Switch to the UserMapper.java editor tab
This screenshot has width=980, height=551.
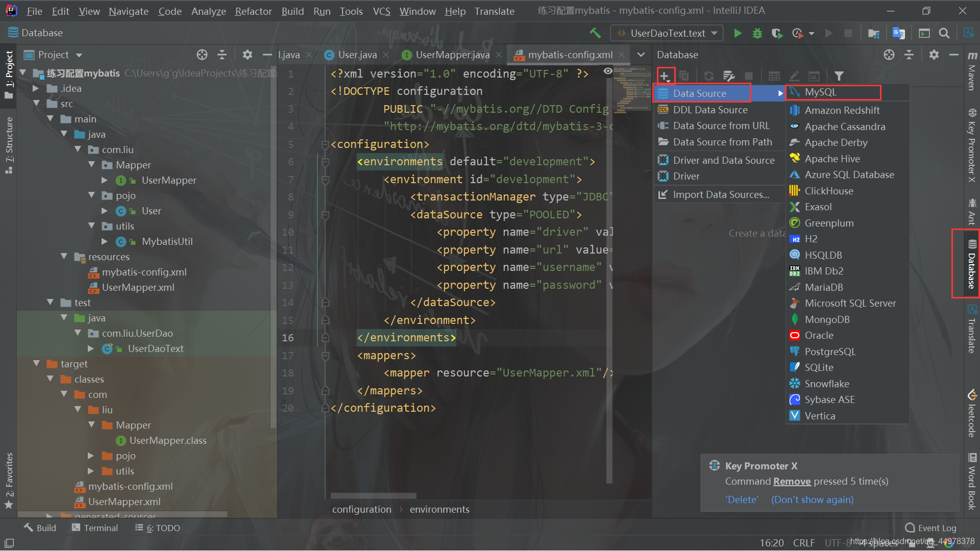(452, 55)
